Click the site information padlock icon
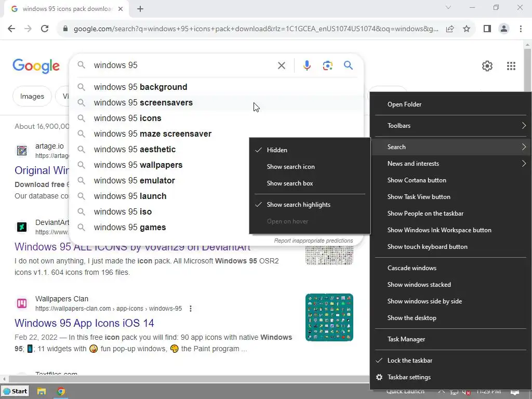Screen dimensions: 532x399 point(65,29)
